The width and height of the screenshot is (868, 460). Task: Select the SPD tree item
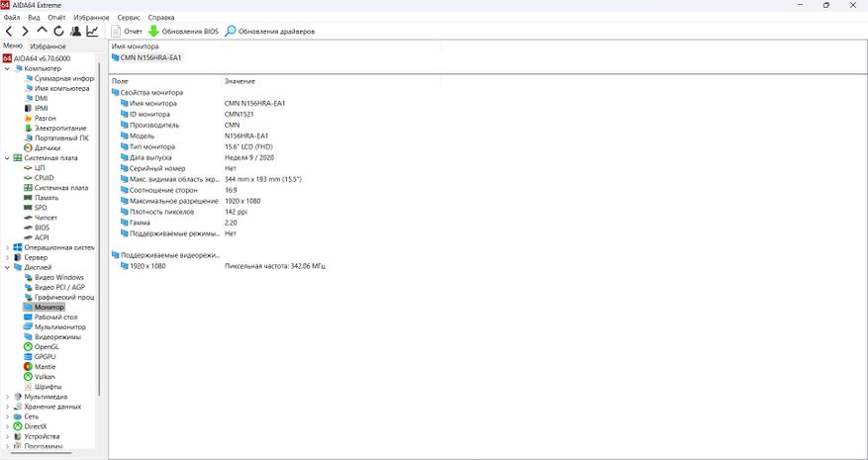(36, 208)
